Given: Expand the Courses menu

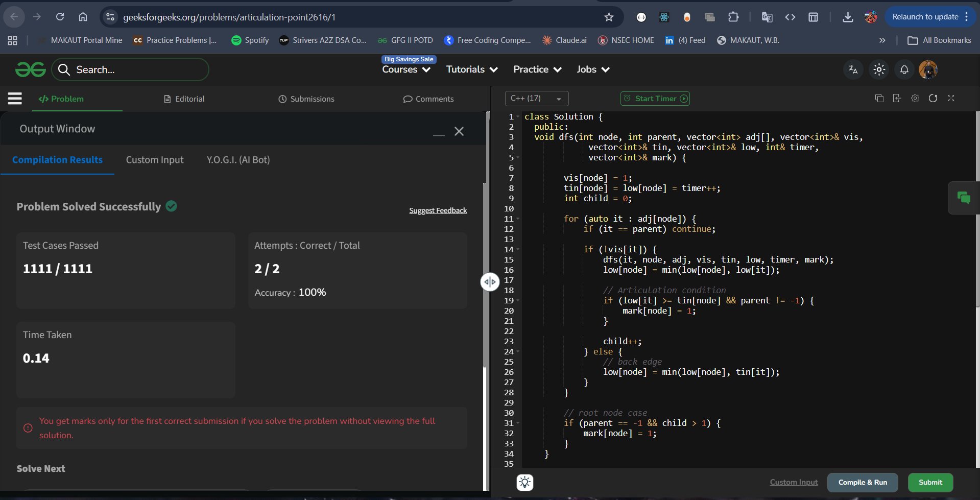Looking at the screenshot, I should 406,69.
